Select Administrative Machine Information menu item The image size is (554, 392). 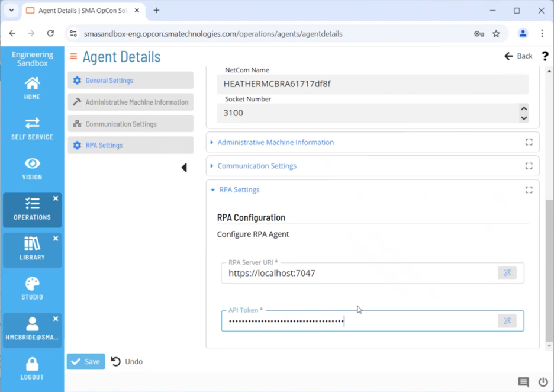click(x=131, y=102)
